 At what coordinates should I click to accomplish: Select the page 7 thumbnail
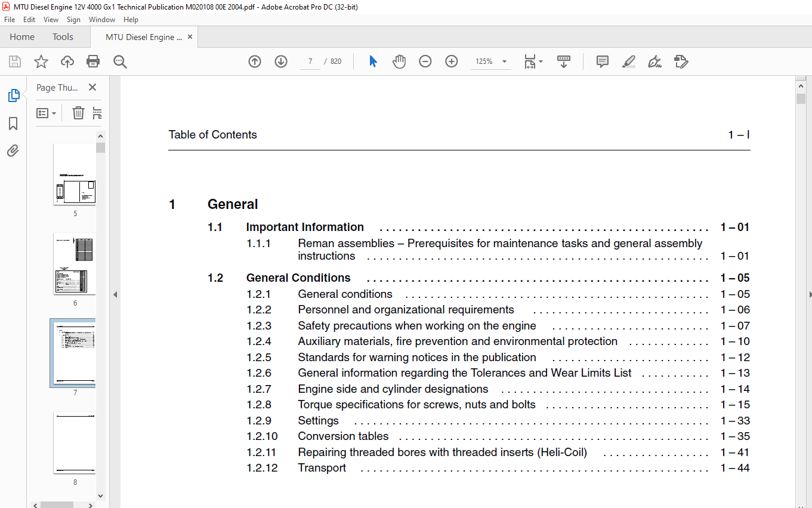pyautogui.click(x=75, y=353)
